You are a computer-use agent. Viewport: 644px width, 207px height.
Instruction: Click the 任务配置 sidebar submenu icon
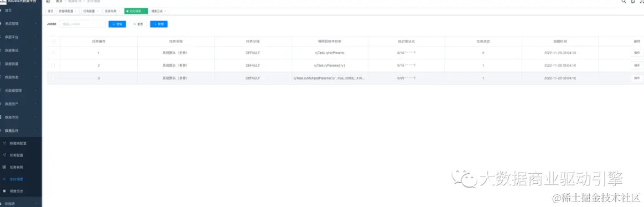[x=4, y=155]
